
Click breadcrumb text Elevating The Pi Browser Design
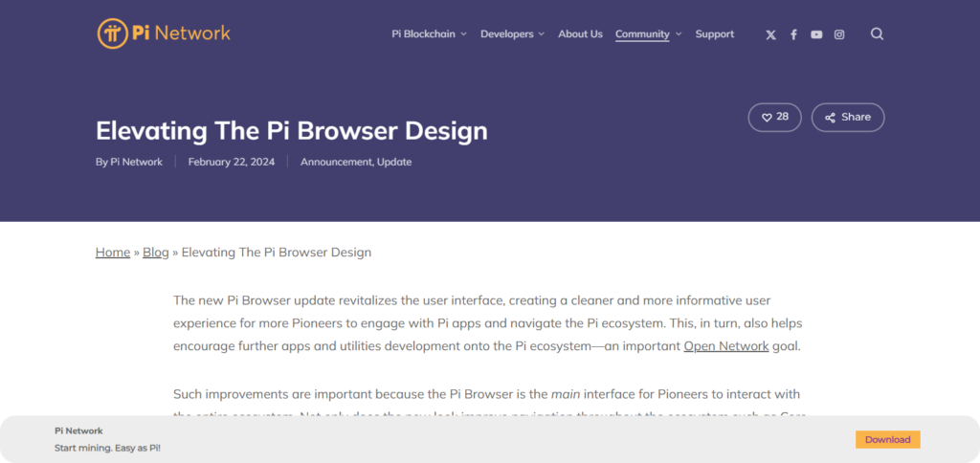pos(277,253)
